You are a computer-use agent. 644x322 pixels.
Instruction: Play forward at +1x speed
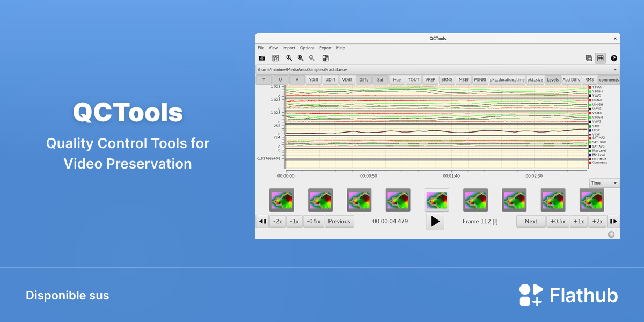(x=579, y=221)
